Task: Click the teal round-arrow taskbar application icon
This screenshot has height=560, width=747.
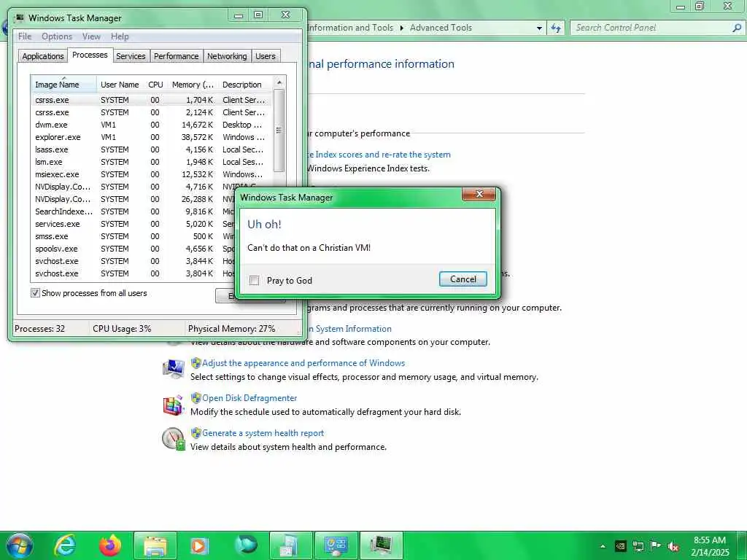Action: (x=246, y=545)
